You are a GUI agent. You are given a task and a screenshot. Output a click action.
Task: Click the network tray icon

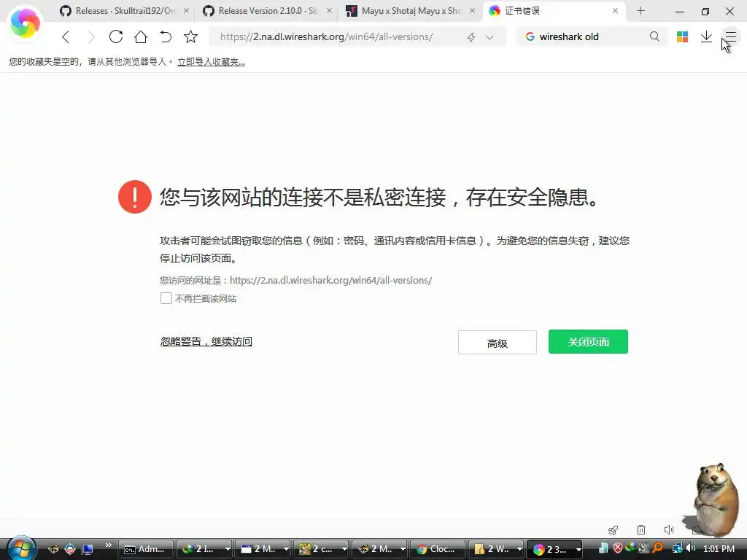[x=677, y=548]
